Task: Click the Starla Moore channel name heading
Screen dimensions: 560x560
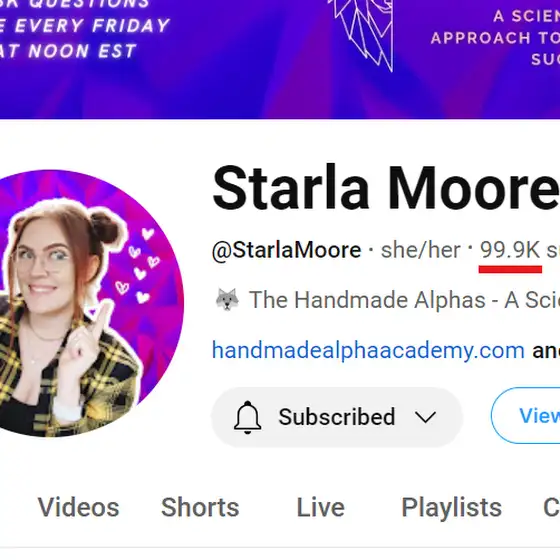Action: tap(386, 188)
